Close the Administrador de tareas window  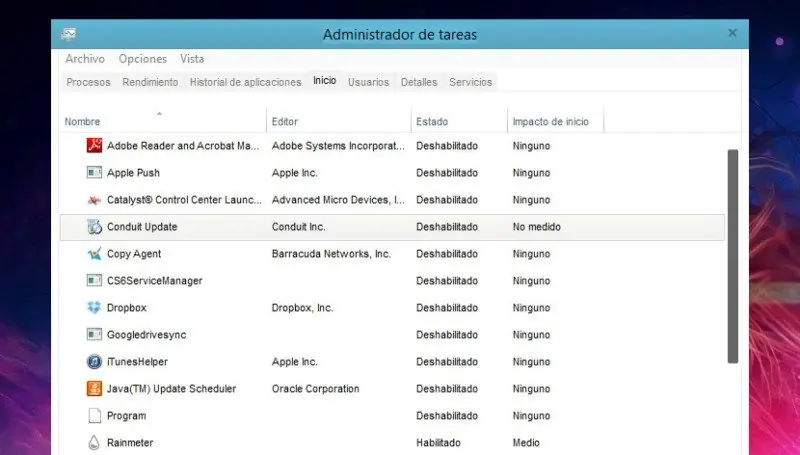click(732, 33)
